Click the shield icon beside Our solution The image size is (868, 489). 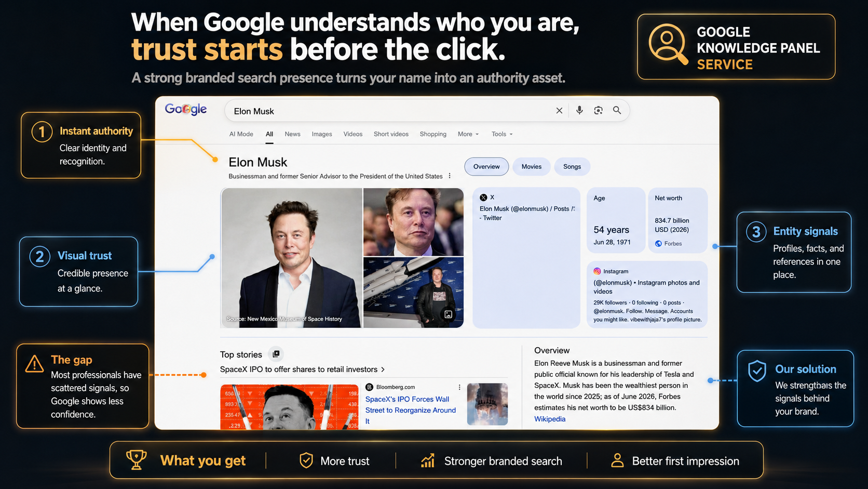point(757,371)
